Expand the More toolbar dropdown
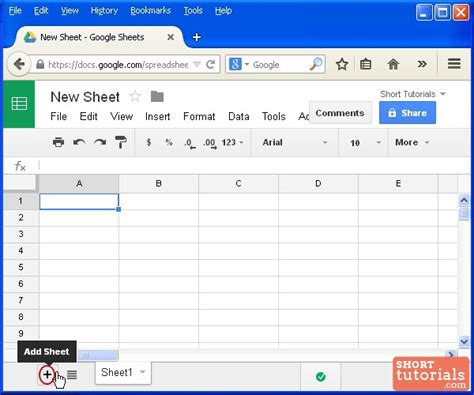This screenshot has height=395, width=474. click(412, 143)
